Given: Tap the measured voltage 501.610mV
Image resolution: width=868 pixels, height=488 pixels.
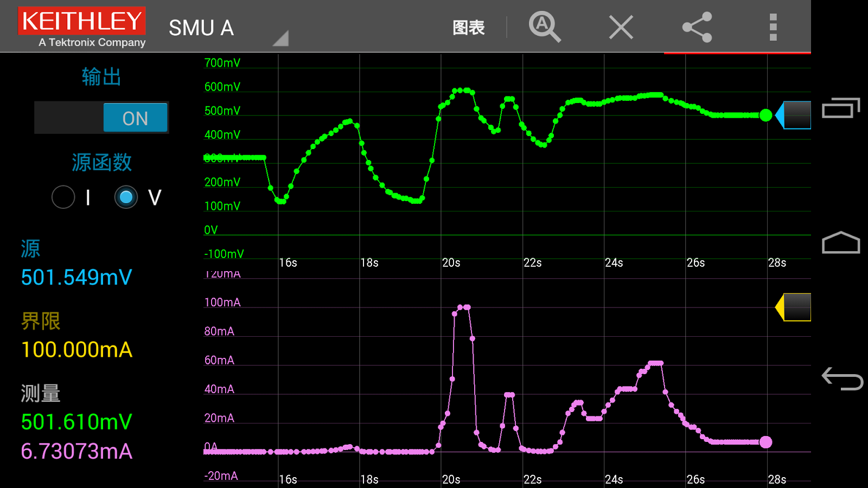Looking at the screenshot, I should point(76,422).
